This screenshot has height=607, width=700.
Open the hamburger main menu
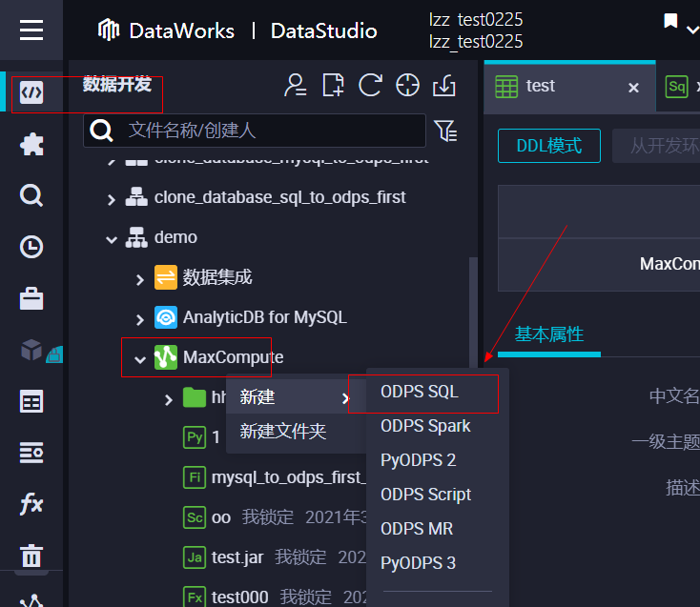31,30
